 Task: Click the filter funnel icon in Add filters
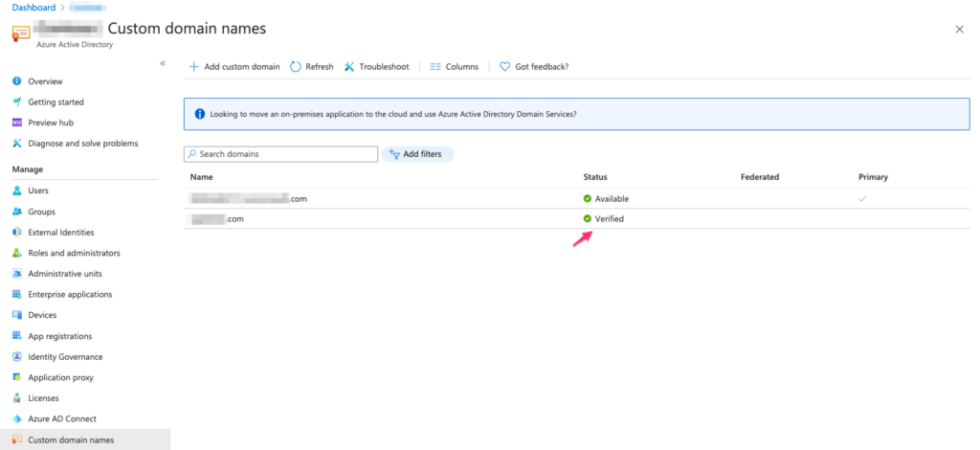pos(394,154)
